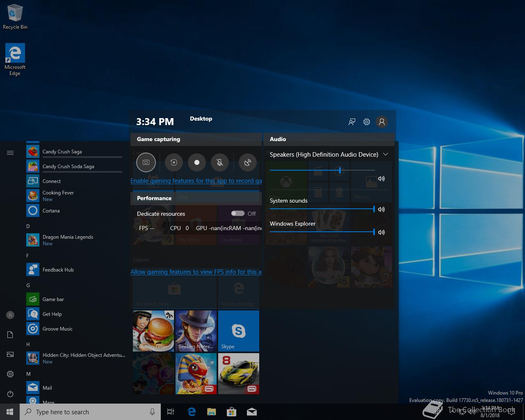Open Pictures from the Start sidebar
The image size is (525, 420).
[x=10, y=354]
